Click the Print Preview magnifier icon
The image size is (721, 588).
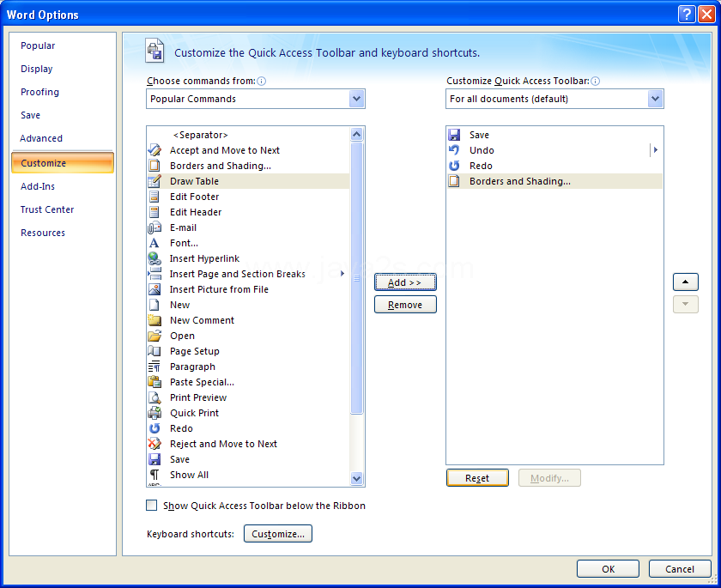pos(154,397)
